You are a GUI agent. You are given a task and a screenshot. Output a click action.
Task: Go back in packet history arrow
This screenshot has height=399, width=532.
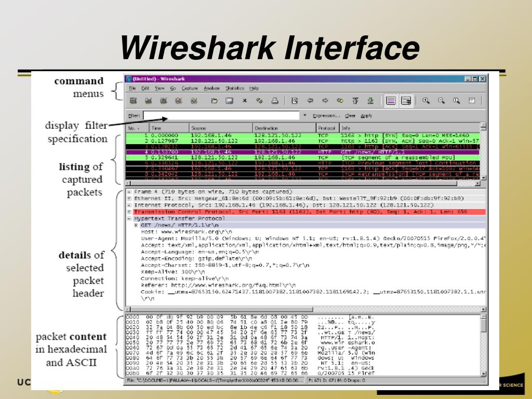pos(310,101)
